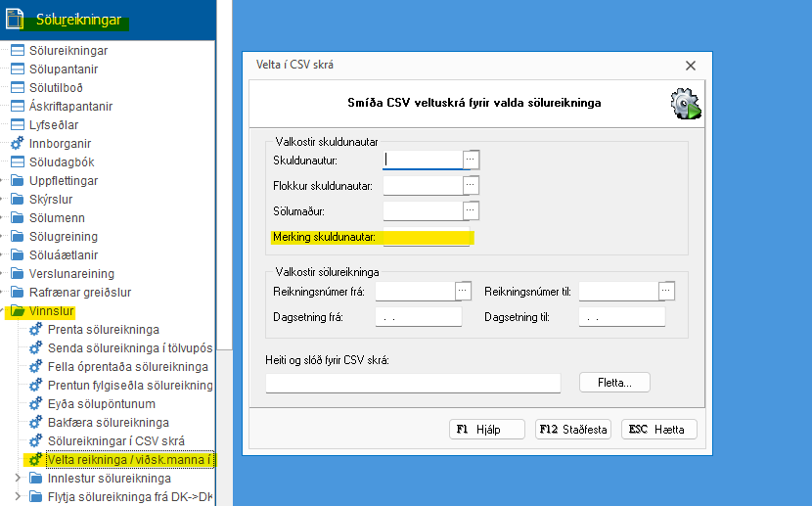
Task: Select Sölureikningar í CSV skrá item
Action: click(x=115, y=441)
